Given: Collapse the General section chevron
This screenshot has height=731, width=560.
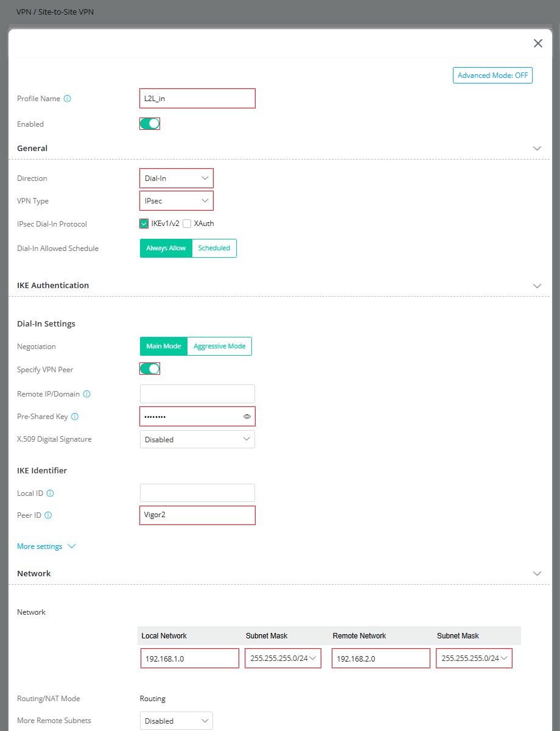Looking at the screenshot, I should (537, 149).
